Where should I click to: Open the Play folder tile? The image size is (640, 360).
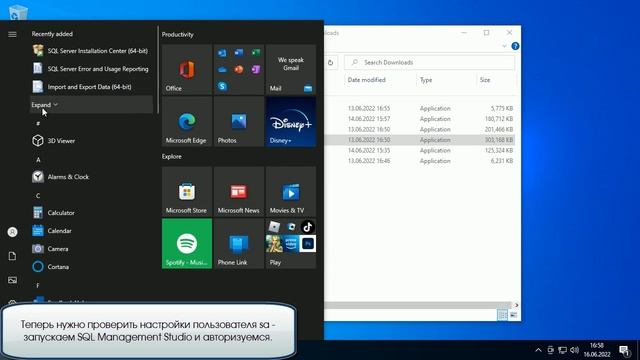291,244
